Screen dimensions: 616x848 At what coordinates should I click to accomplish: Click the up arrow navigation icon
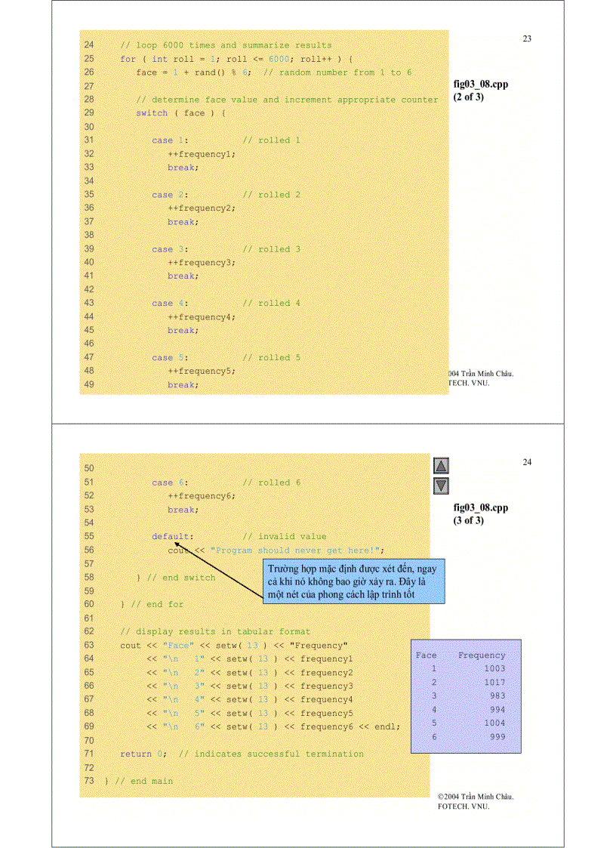[442, 467]
